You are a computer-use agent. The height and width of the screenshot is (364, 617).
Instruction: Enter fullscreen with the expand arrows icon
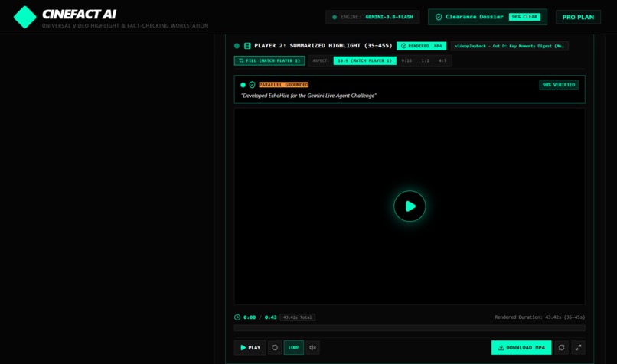coord(579,347)
